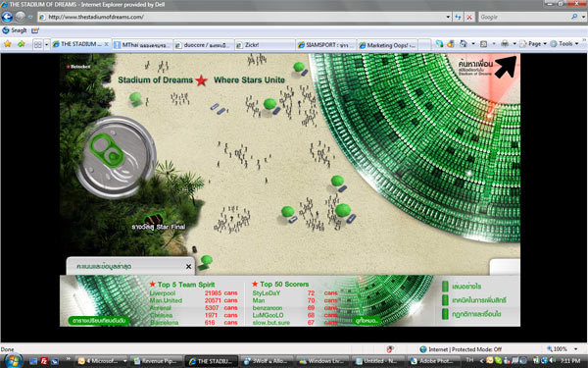
Task: Click the browser Forward arrow button
Action: pos(21,17)
